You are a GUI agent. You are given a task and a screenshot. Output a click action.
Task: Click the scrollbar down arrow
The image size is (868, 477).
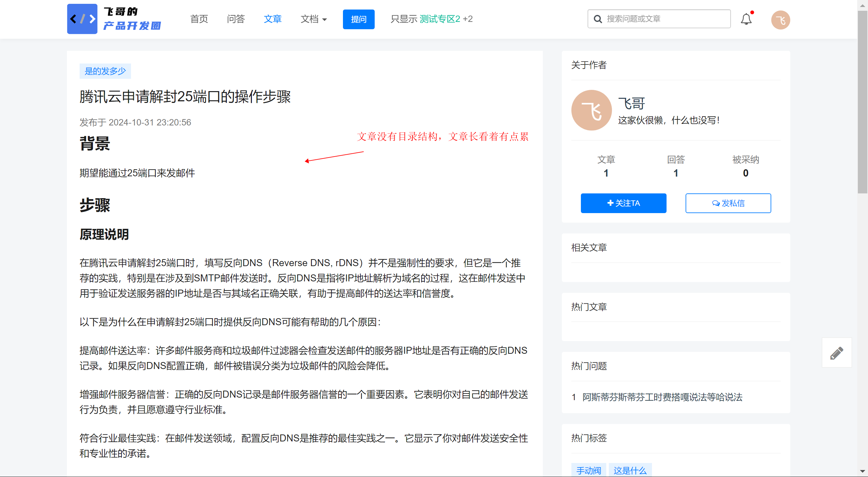click(863, 471)
